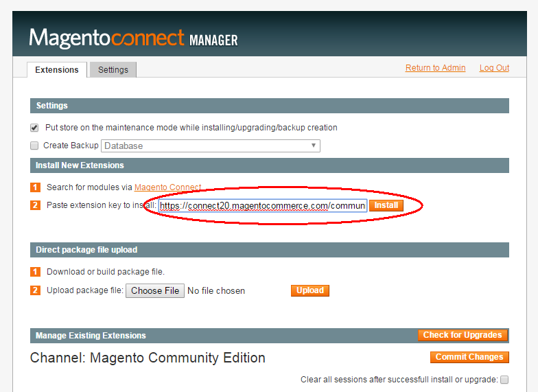The height and width of the screenshot is (392, 538).
Task: Open the Database backup type dropdown
Action: (210, 146)
